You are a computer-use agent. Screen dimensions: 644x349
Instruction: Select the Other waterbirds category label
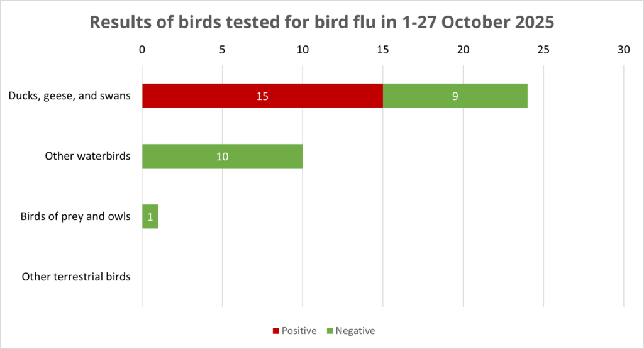[87, 156]
